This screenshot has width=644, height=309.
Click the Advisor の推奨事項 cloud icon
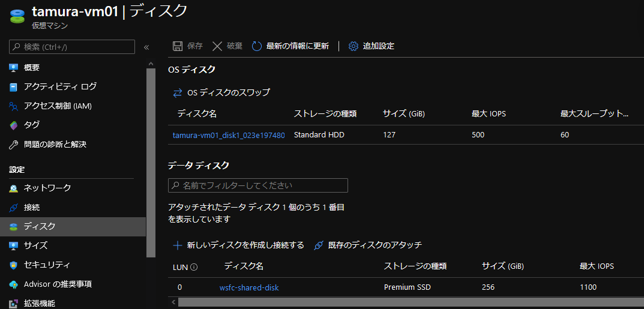(14, 284)
